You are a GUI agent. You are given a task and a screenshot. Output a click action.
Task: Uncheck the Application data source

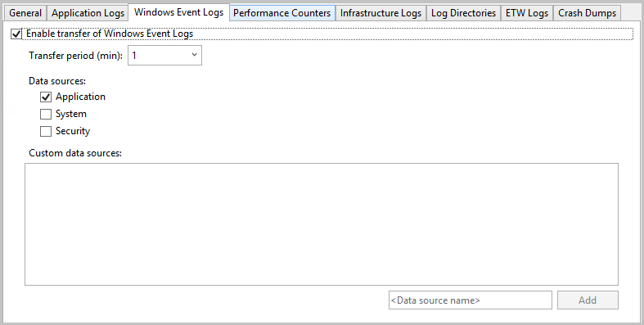click(46, 97)
